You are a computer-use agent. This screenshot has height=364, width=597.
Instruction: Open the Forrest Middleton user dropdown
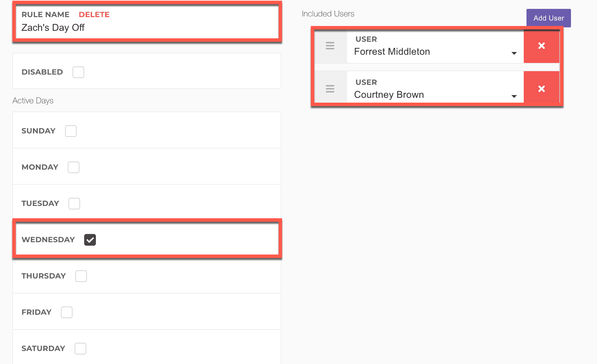(x=513, y=53)
